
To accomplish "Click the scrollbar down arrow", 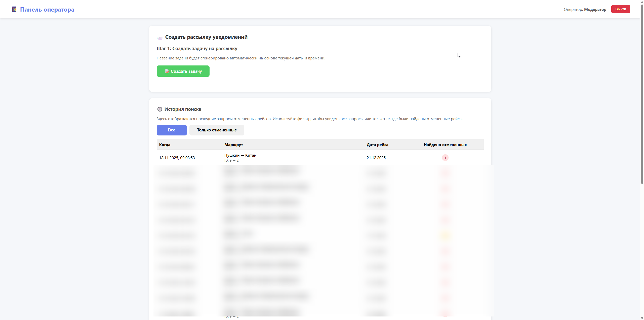I will pyautogui.click(x=642, y=318).
